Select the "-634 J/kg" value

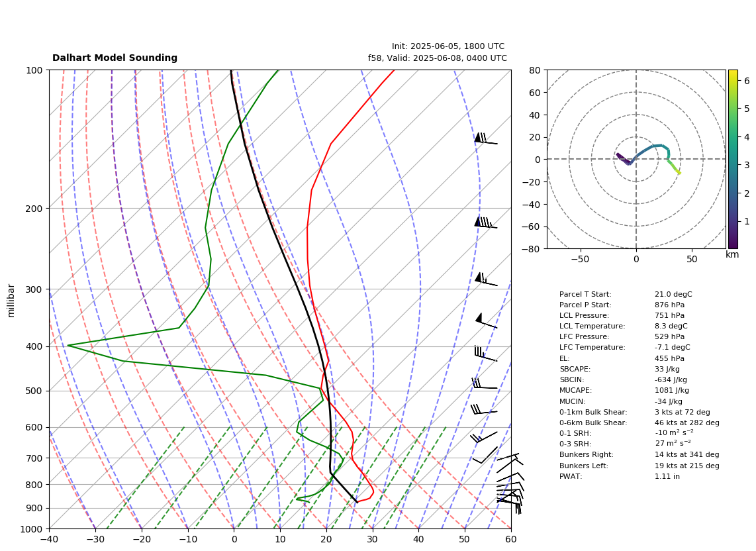click(671, 379)
